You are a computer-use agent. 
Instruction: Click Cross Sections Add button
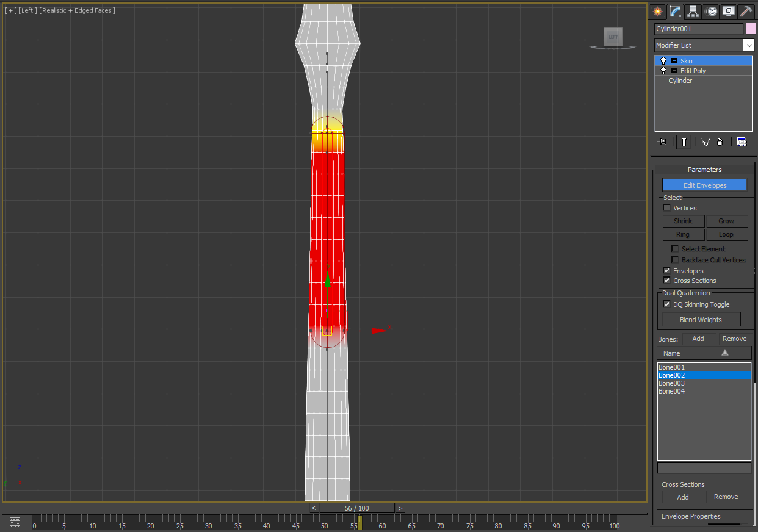pos(683,497)
